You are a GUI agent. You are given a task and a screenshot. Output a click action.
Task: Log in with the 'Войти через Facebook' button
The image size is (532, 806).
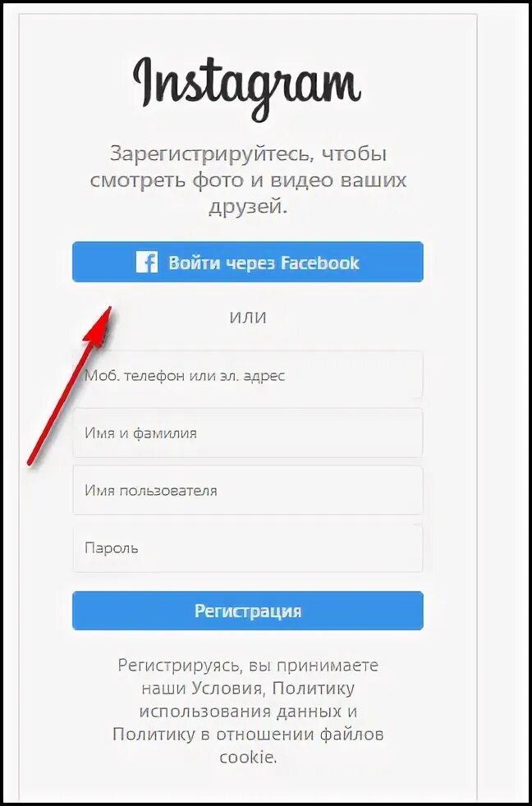248,262
